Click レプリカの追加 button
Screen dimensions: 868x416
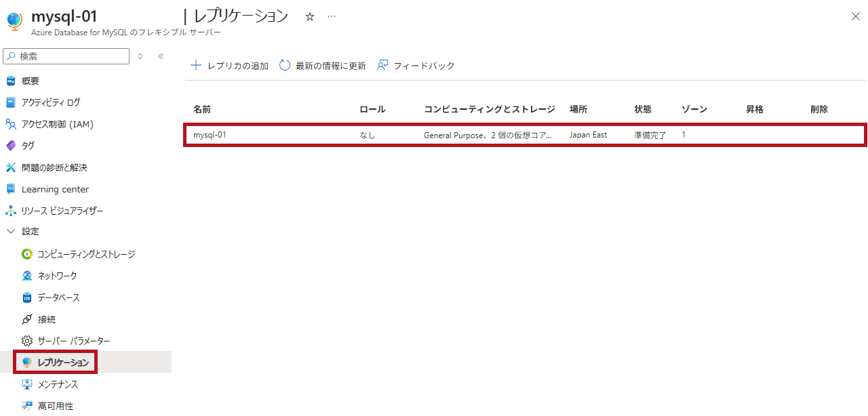[x=230, y=66]
